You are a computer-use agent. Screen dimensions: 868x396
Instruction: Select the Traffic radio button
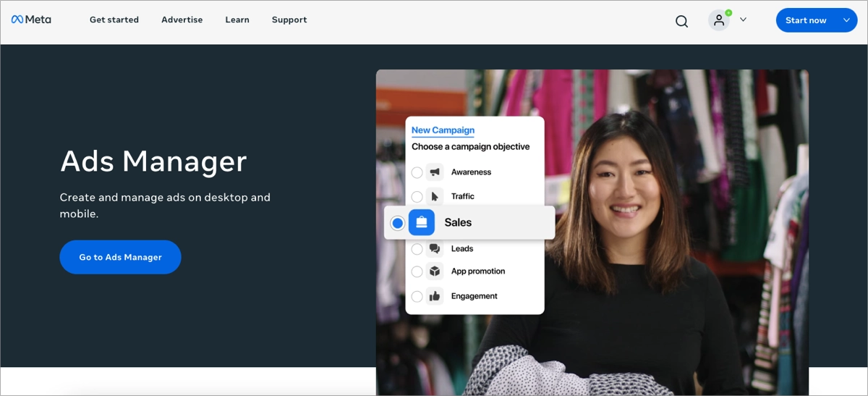[417, 197]
